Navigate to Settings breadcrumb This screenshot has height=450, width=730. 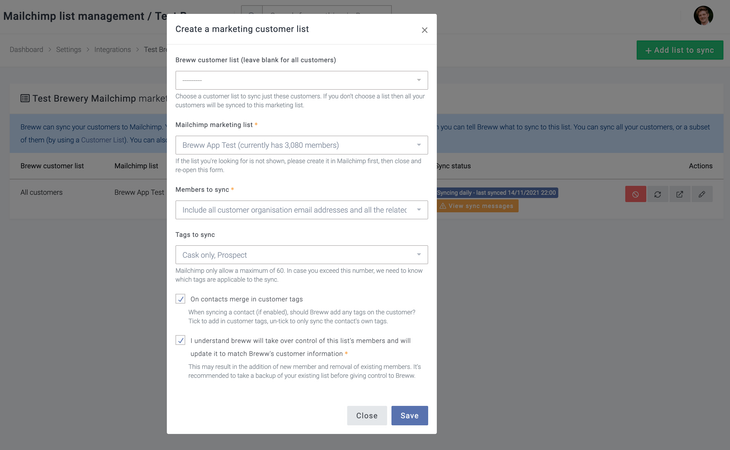(69, 49)
